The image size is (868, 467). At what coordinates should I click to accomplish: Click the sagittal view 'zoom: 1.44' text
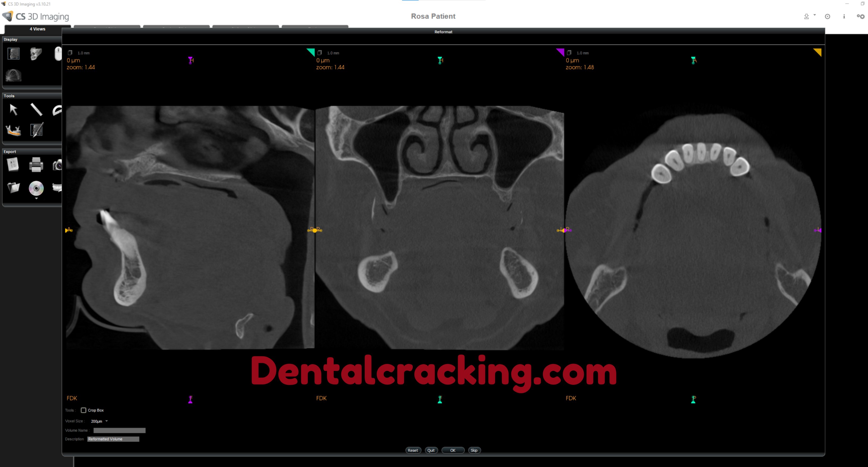81,67
